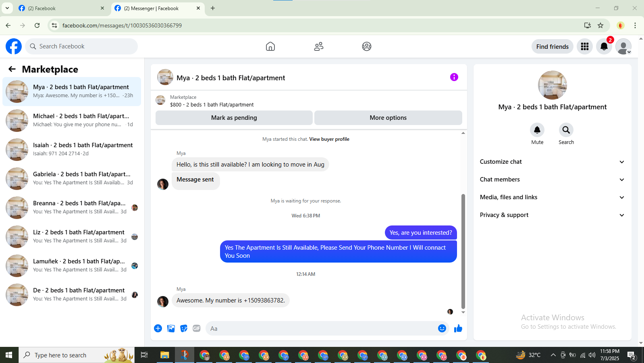Open more actions plus icon in composer
The width and height of the screenshot is (644, 363).
click(158, 328)
